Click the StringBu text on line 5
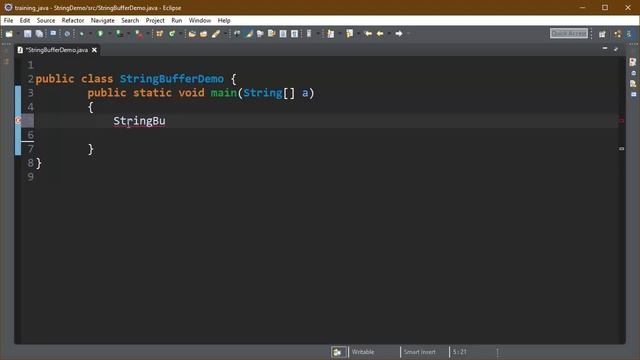640x360 pixels. click(x=139, y=121)
